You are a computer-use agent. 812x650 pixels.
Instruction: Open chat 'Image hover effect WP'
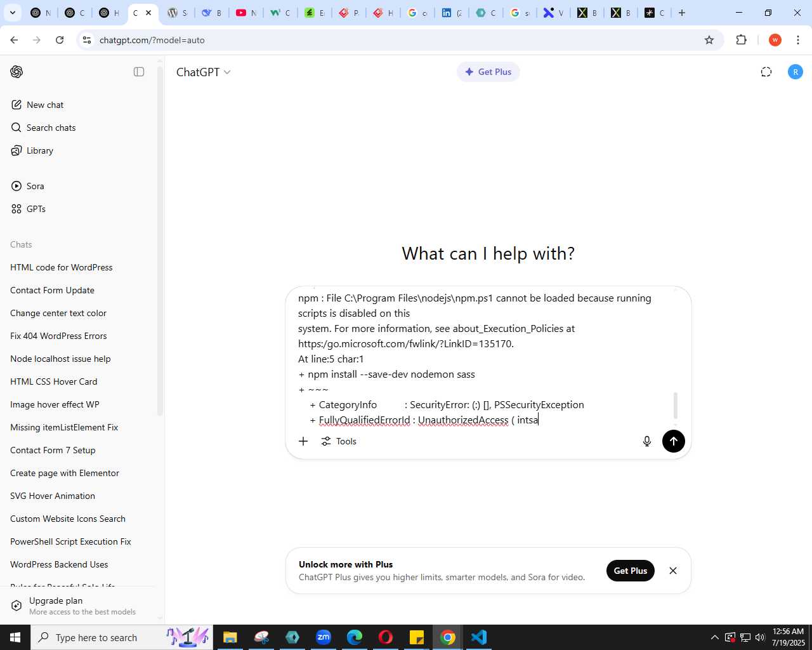[55, 404]
